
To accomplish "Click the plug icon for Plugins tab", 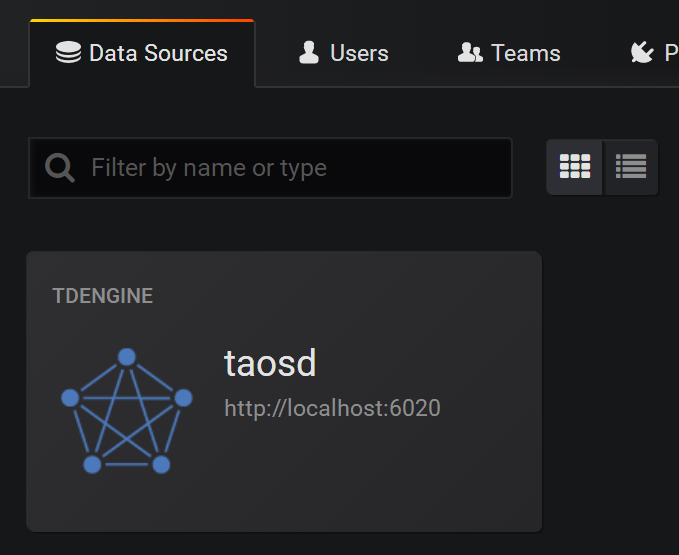I will 642,53.
